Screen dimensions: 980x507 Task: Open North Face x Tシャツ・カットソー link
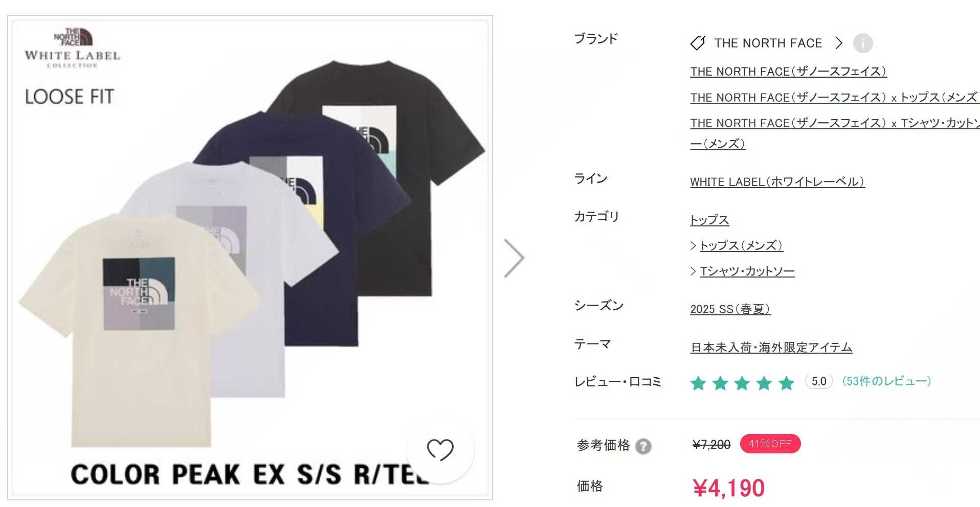(835, 133)
